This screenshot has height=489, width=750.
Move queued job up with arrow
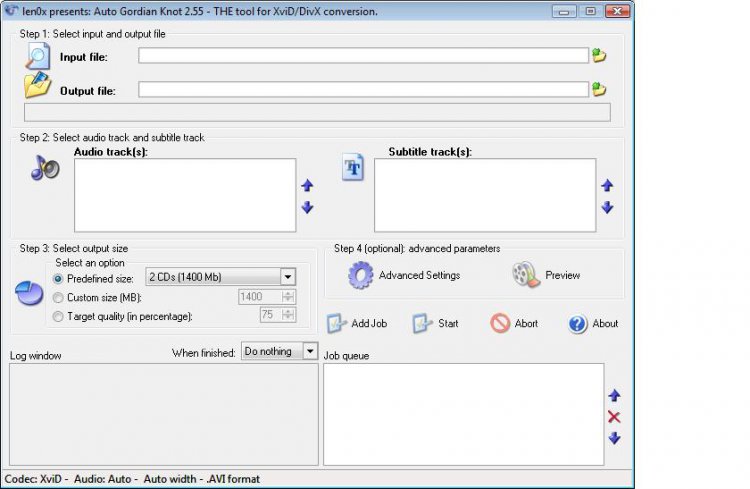point(614,395)
